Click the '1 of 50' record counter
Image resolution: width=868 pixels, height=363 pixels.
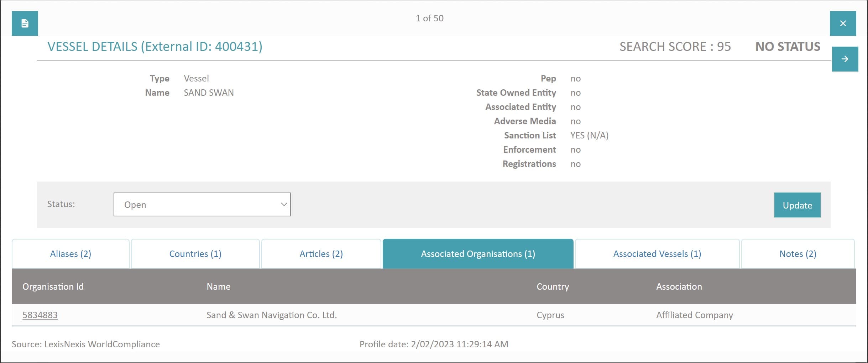click(x=429, y=18)
